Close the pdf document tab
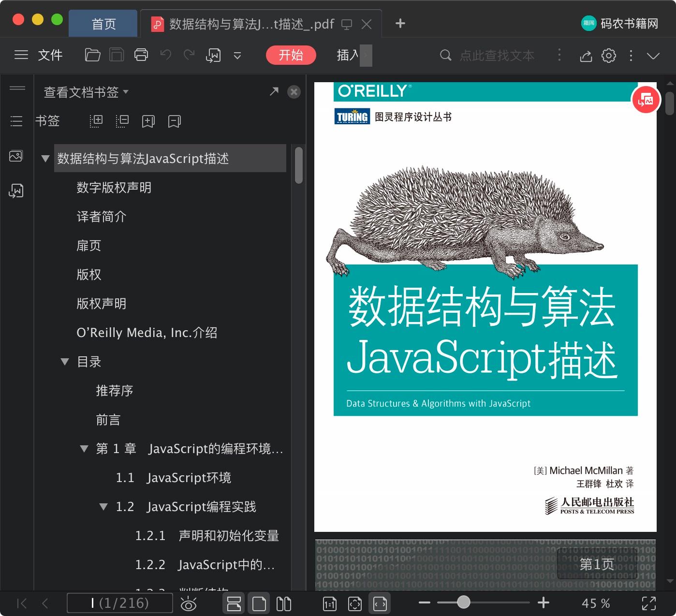 click(x=367, y=24)
